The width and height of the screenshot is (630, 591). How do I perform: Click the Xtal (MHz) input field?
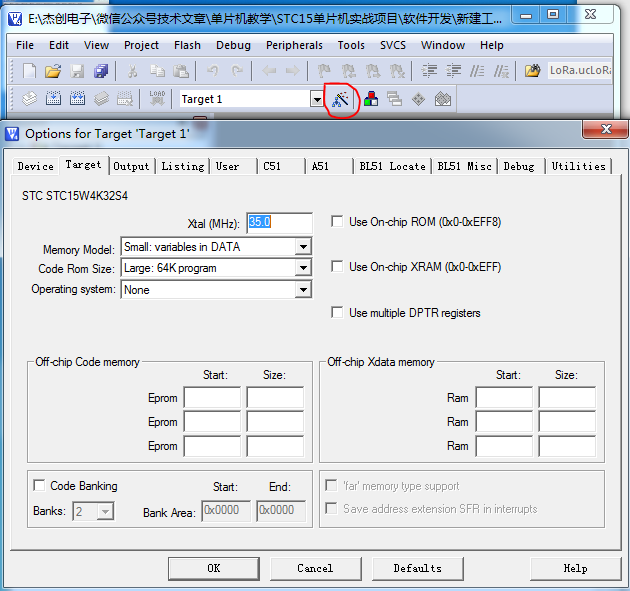[279, 223]
